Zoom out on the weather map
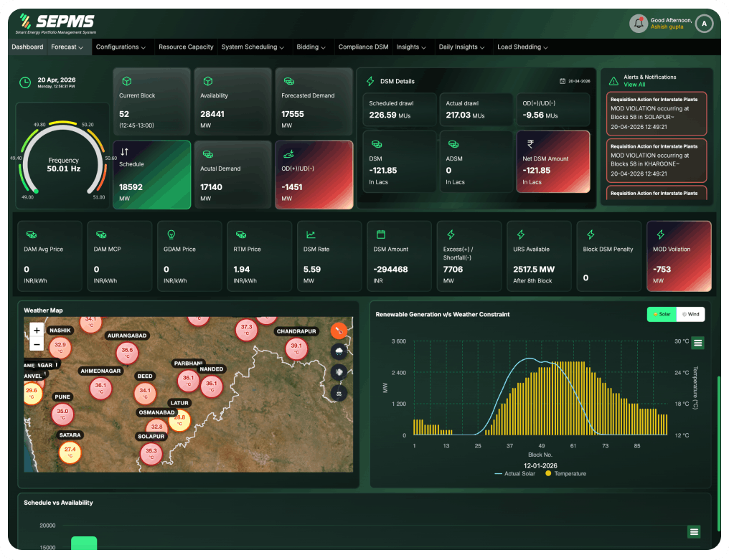Screen dimensions: 729x560 click(x=37, y=344)
